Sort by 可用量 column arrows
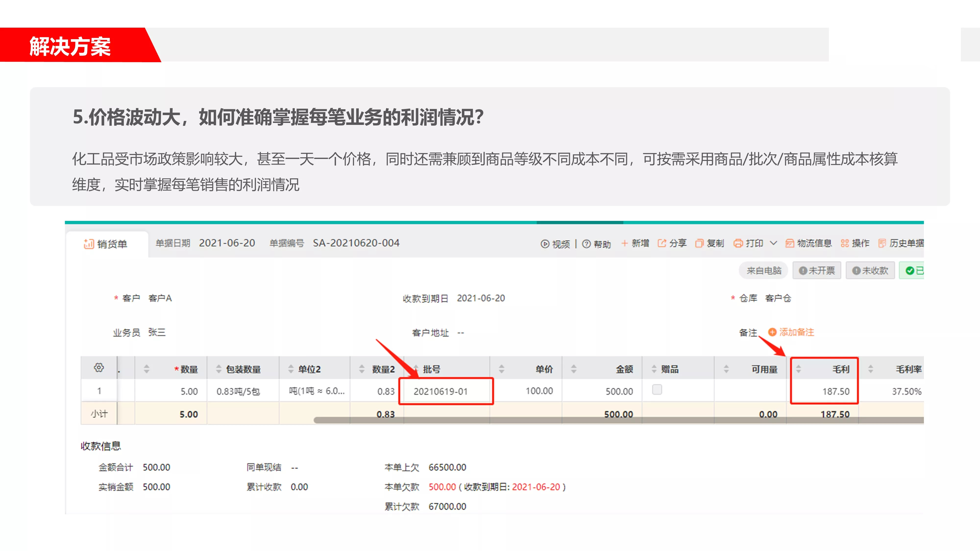 (726, 369)
